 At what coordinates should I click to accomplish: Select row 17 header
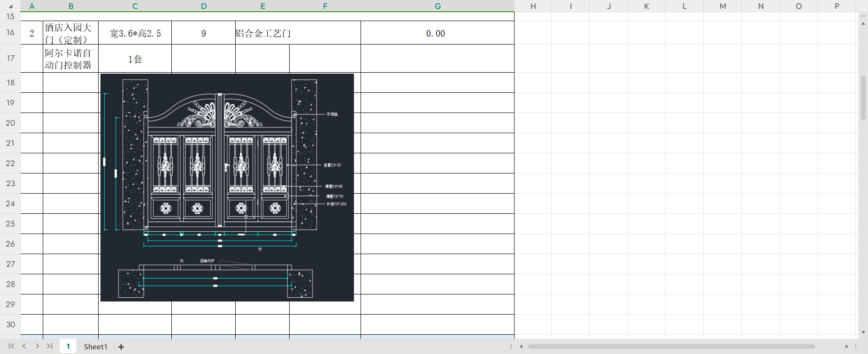click(10, 59)
